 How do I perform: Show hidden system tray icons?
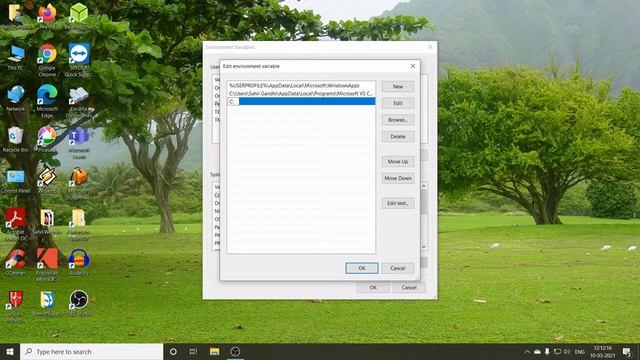click(527, 351)
